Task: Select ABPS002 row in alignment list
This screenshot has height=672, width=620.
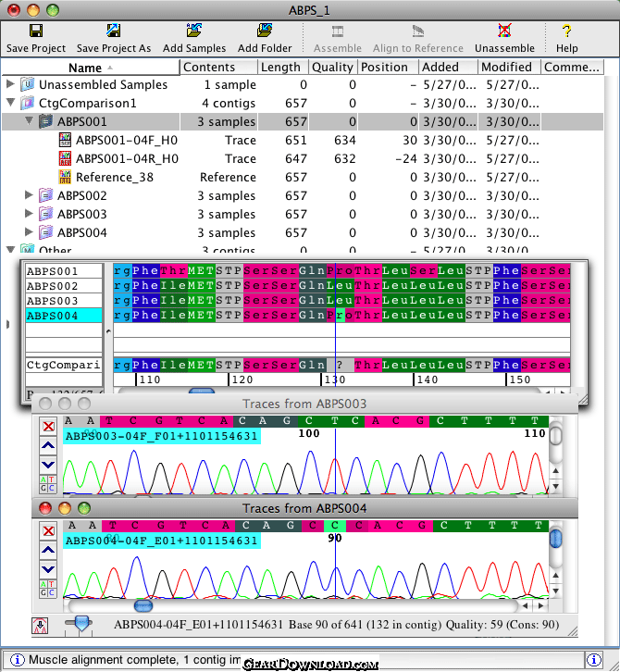Action: 64,286
